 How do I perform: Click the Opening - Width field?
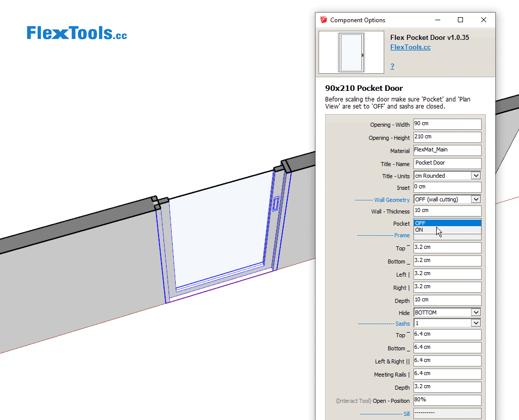(447, 124)
